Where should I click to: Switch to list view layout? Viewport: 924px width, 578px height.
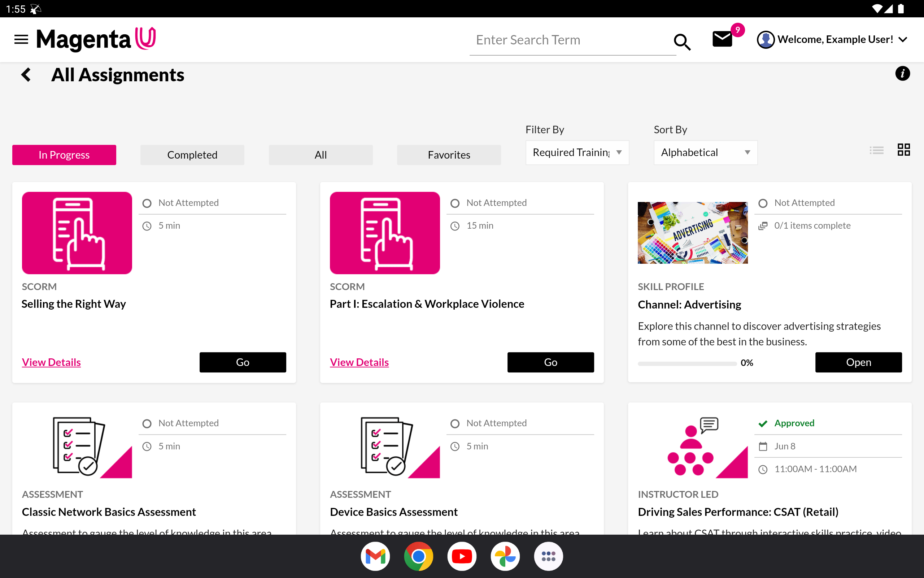[x=877, y=150]
